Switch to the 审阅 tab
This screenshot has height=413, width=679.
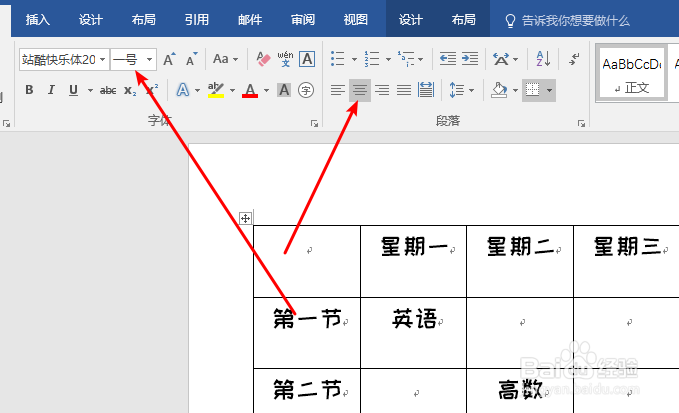coord(303,20)
